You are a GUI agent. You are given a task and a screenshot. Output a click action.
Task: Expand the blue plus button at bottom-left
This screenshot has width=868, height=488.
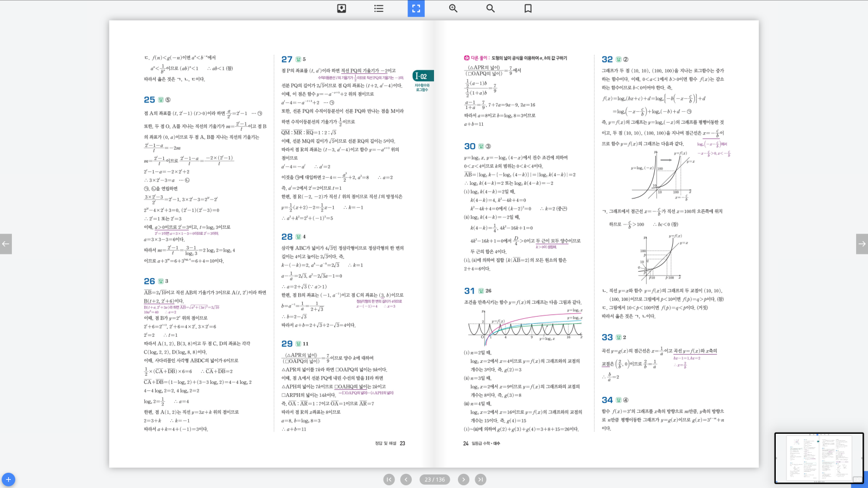coord(8,480)
